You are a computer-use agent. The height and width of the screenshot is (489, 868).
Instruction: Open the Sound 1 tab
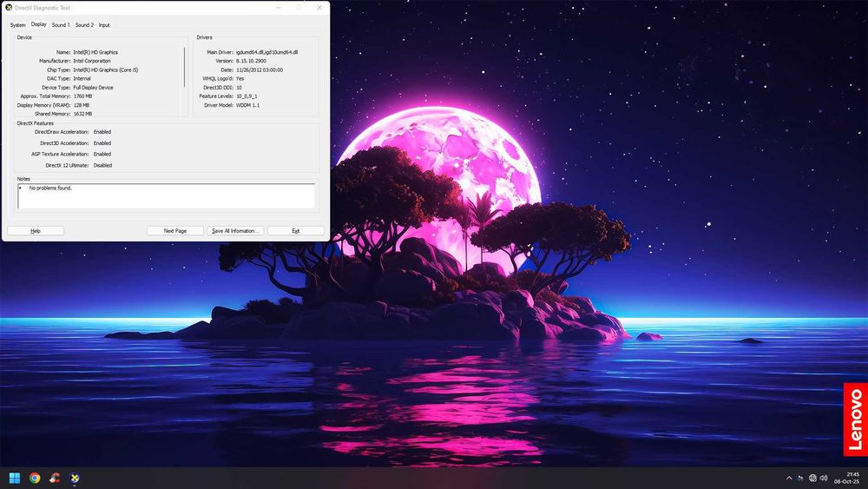tap(61, 25)
